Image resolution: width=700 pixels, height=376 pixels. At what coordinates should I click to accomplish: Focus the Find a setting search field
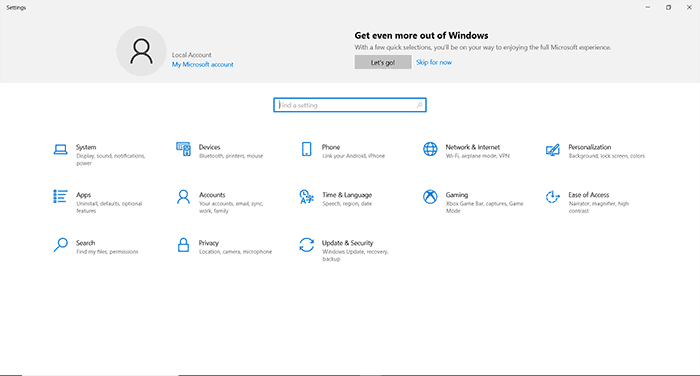[350, 105]
